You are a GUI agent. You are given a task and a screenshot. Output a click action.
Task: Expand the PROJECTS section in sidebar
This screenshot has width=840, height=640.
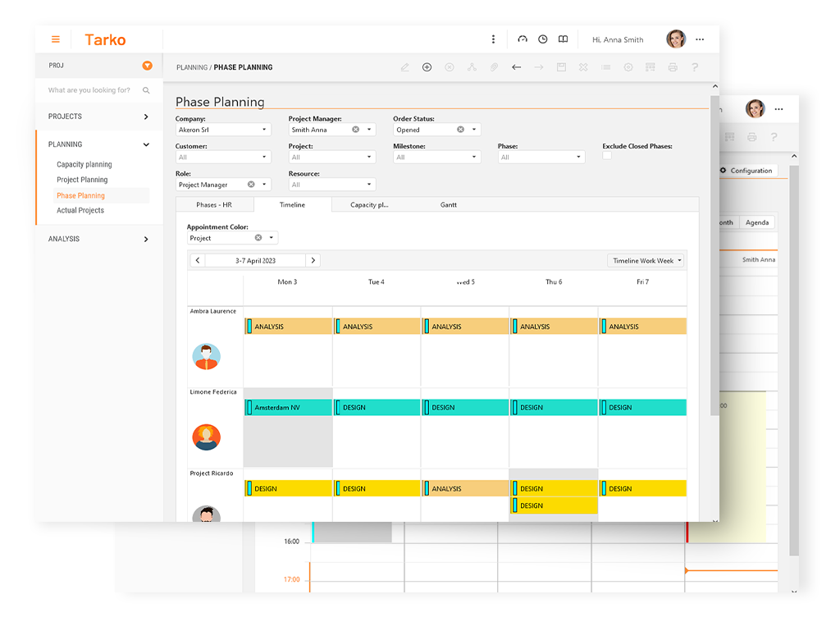click(146, 117)
